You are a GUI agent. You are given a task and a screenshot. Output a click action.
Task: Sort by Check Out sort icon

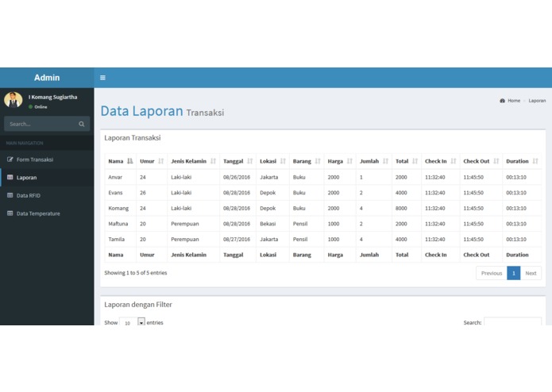click(x=496, y=161)
